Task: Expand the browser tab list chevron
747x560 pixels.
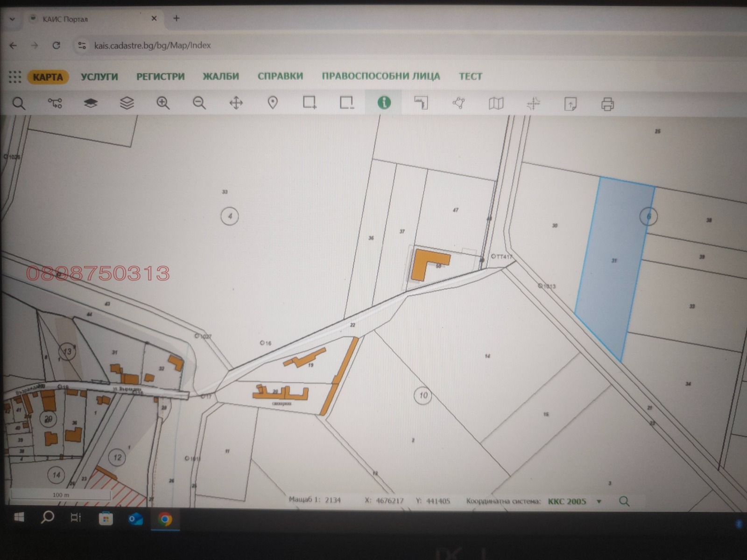Action: coord(13,19)
